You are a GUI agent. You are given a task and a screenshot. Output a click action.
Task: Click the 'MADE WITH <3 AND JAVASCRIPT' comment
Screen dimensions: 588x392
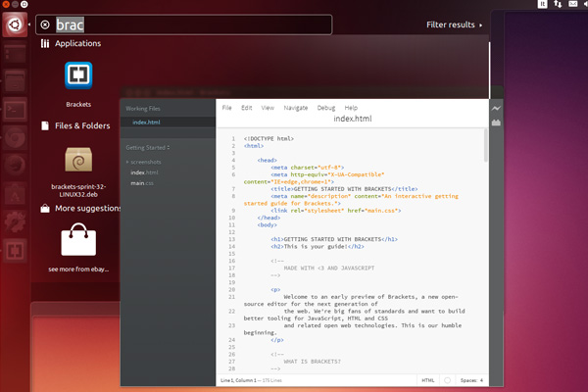[329, 269]
